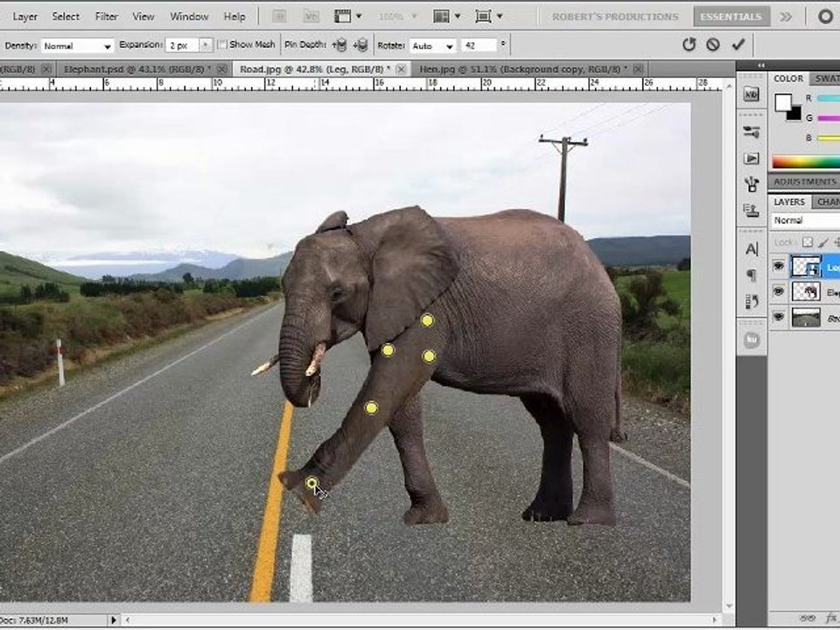Switch to the Channels panel tab
The height and width of the screenshot is (630, 840).
click(827, 202)
